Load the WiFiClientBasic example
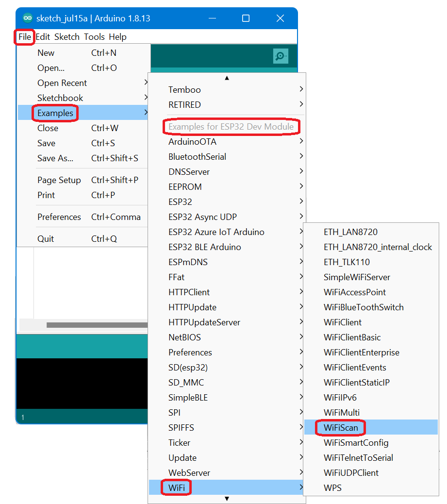The height and width of the screenshot is (504, 447). (x=371, y=337)
